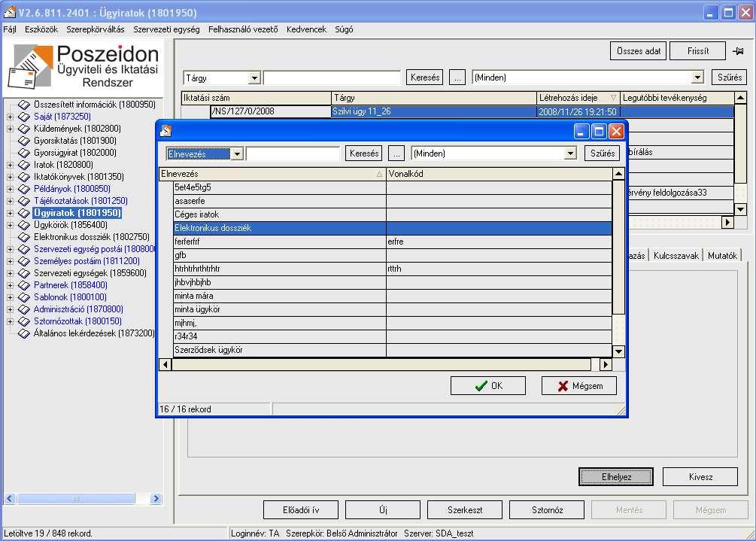Click the main grid scroll-up arrow
Screen dimensions: 756x541
740,98
